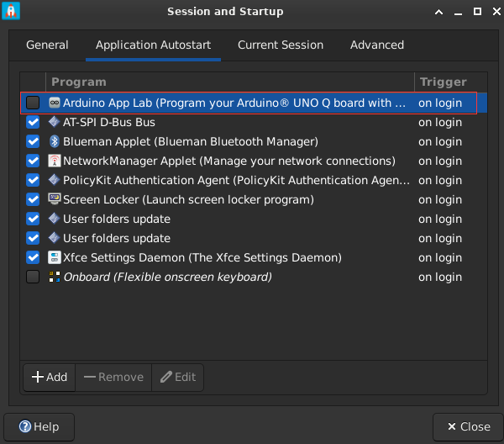Click the Blueman Applet Bluetooth icon
504x444 pixels.
pyautogui.click(x=55, y=141)
